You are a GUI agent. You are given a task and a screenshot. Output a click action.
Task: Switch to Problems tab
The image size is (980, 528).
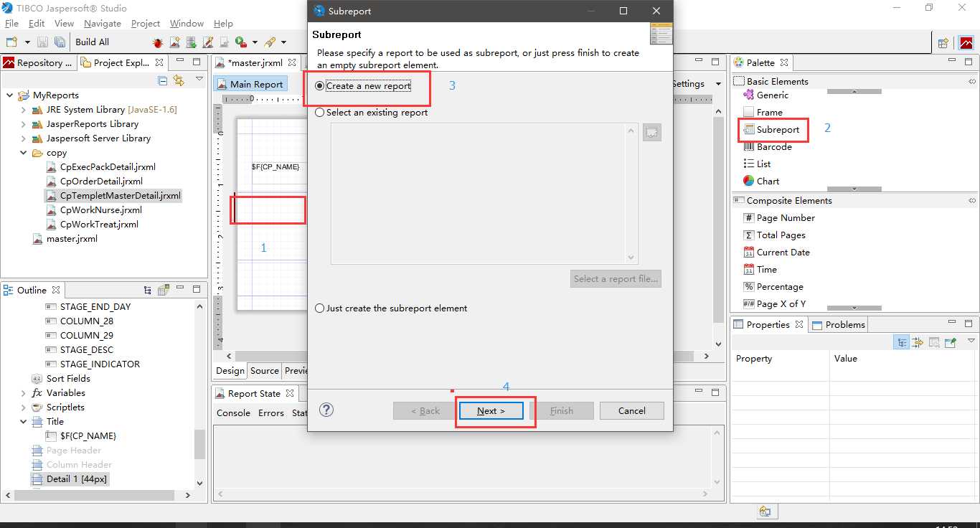click(x=839, y=324)
